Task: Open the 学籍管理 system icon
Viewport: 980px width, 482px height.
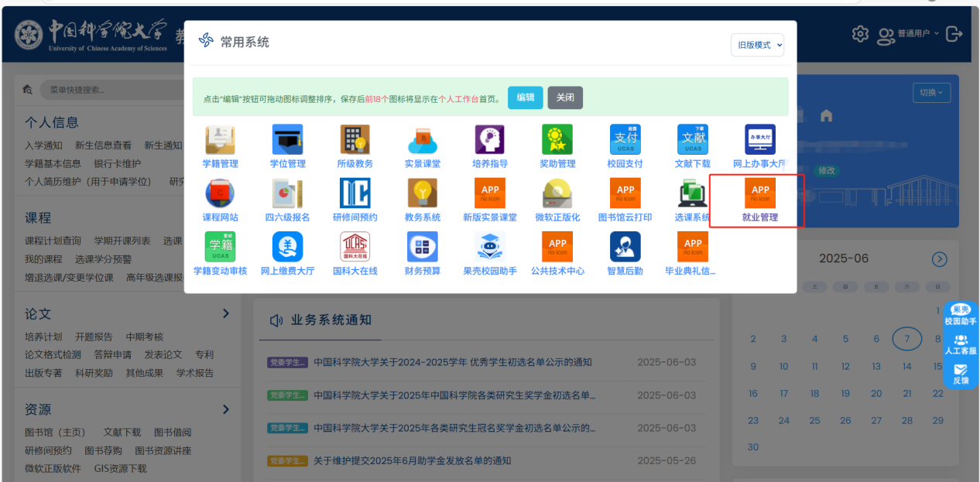Action: click(x=220, y=140)
